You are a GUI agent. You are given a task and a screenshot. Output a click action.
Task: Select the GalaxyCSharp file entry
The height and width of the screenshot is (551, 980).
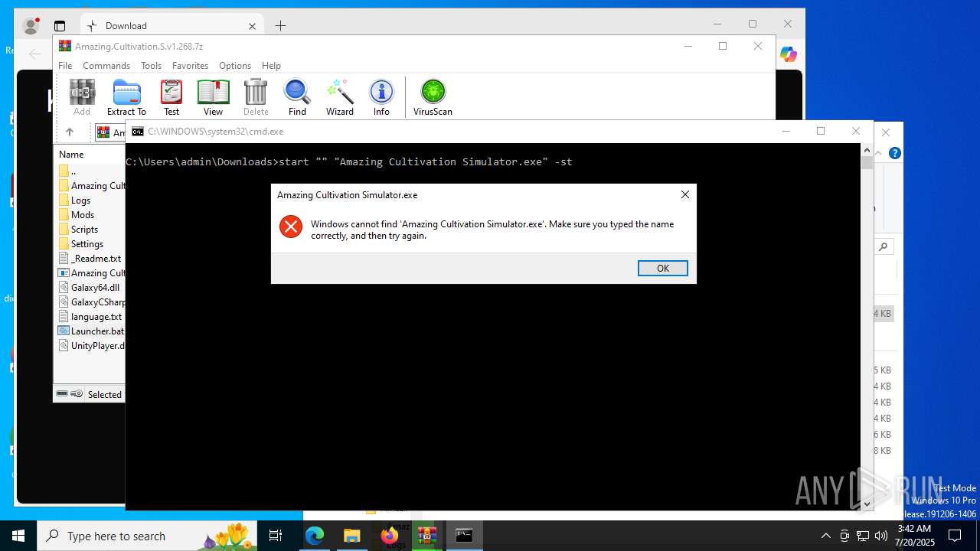[90, 302]
